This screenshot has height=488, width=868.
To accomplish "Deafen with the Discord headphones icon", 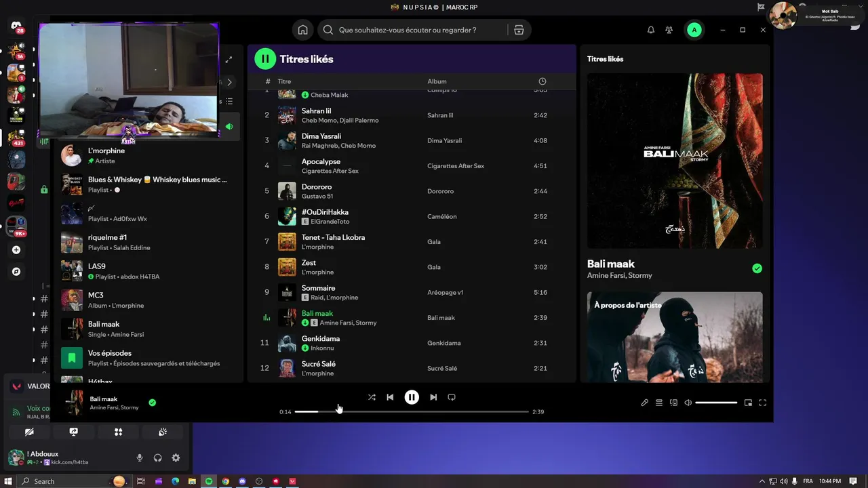I will pyautogui.click(x=157, y=457).
